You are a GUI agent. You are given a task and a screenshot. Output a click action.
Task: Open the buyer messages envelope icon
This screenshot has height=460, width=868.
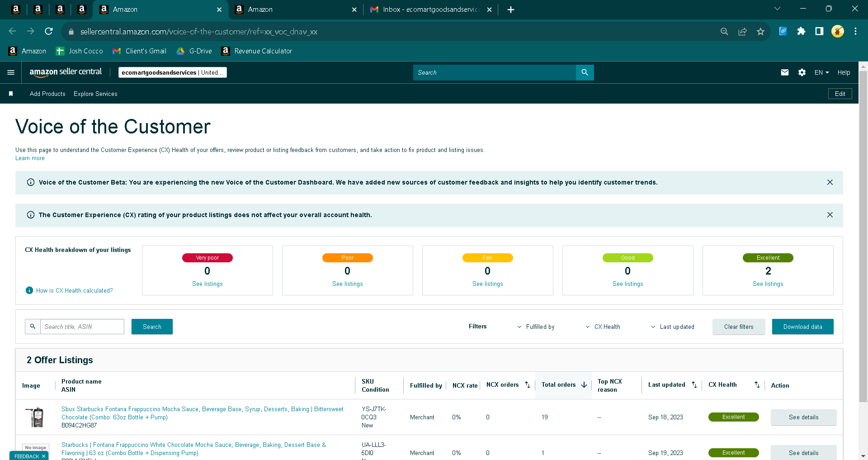pyautogui.click(x=785, y=72)
